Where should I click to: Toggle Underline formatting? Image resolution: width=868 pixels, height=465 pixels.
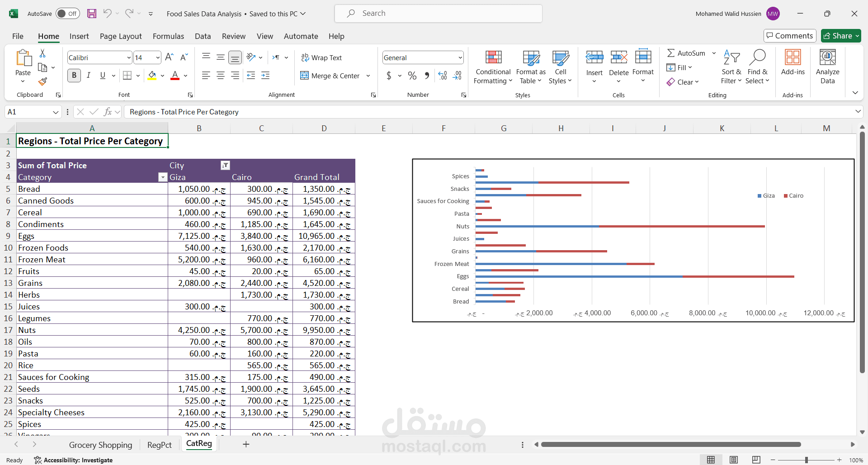[103, 76]
